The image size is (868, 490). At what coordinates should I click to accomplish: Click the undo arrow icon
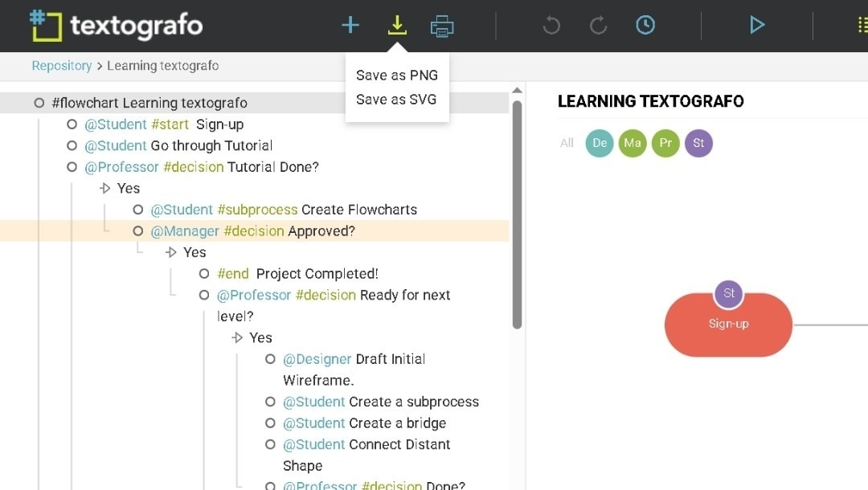pyautogui.click(x=551, y=25)
